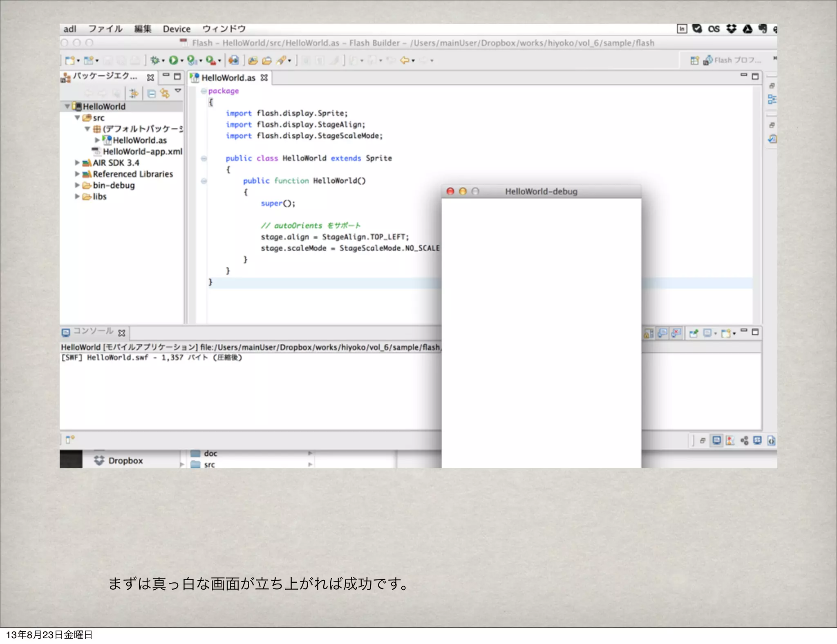Select the HelloWorld.as editor tab
Screen dimensions: 837x644
pos(228,78)
